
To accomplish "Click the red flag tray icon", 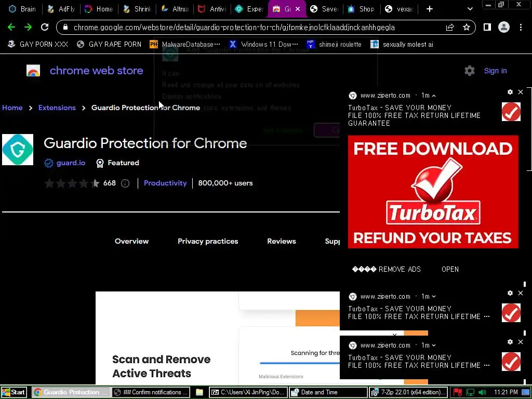I will [457, 393].
